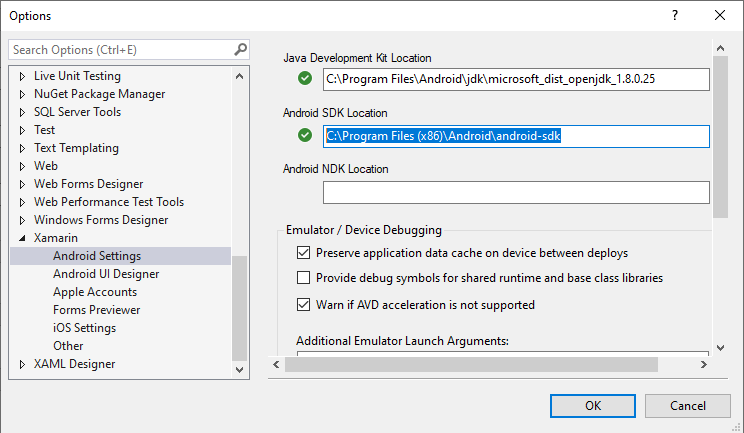Image resolution: width=744 pixels, height=433 pixels.
Task: Click the category tree scrollbar thumb
Action: coord(240,308)
